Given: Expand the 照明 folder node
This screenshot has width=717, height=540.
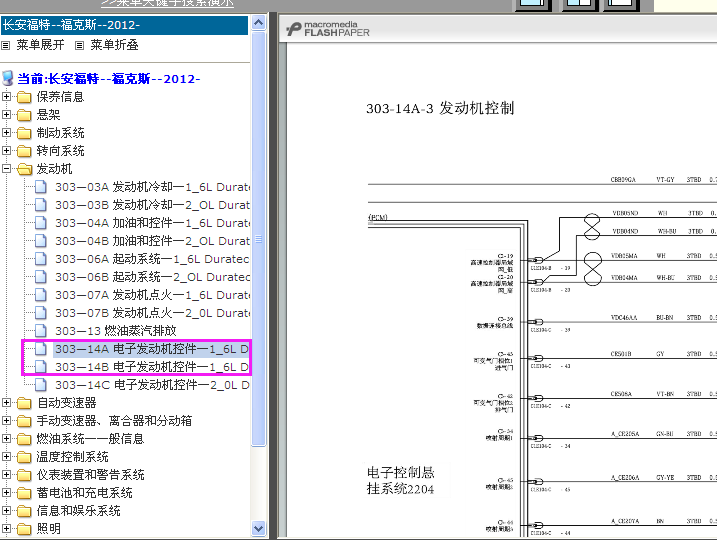Looking at the screenshot, I should point(6,529).
